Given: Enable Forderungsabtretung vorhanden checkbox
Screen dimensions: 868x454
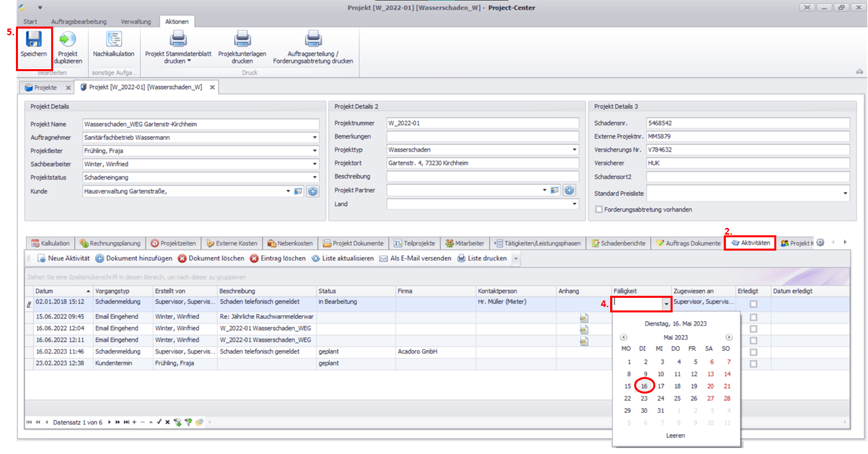Looking at the screenshot, I should pos(599,209).
